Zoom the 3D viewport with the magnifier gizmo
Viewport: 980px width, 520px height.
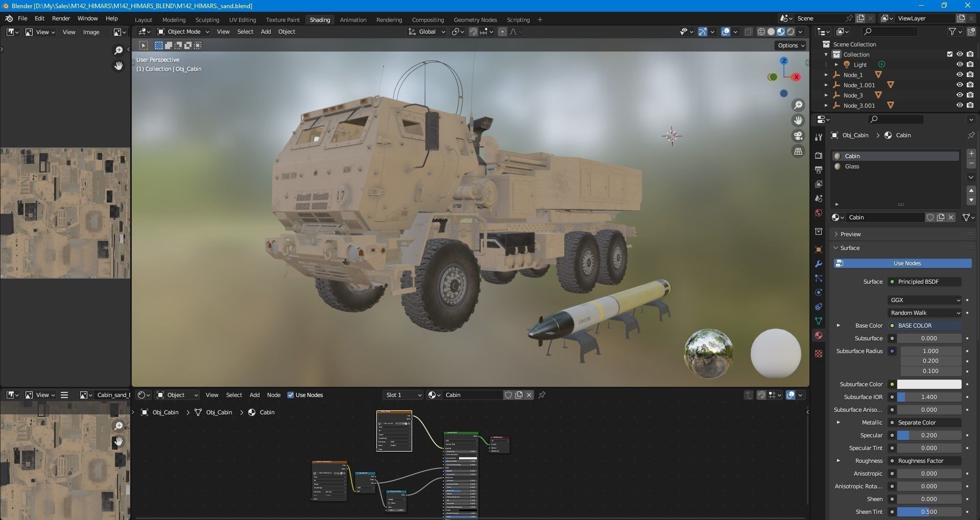coord(798,105)
